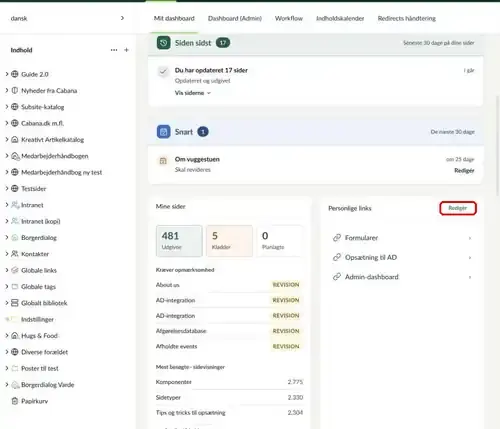Open the Admin-dashboard personal link
The width and height of the screenshot is (500, 429).
[402, 277]
